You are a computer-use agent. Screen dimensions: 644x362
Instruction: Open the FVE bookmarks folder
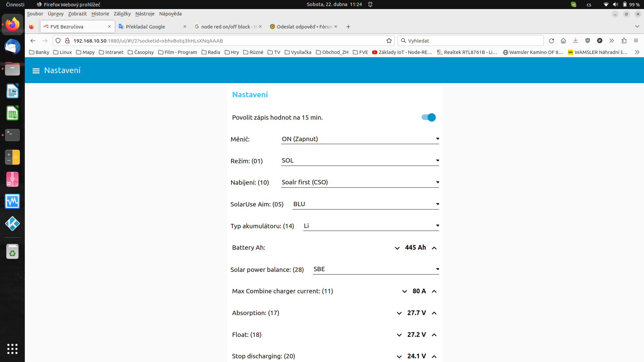(360, 52)
